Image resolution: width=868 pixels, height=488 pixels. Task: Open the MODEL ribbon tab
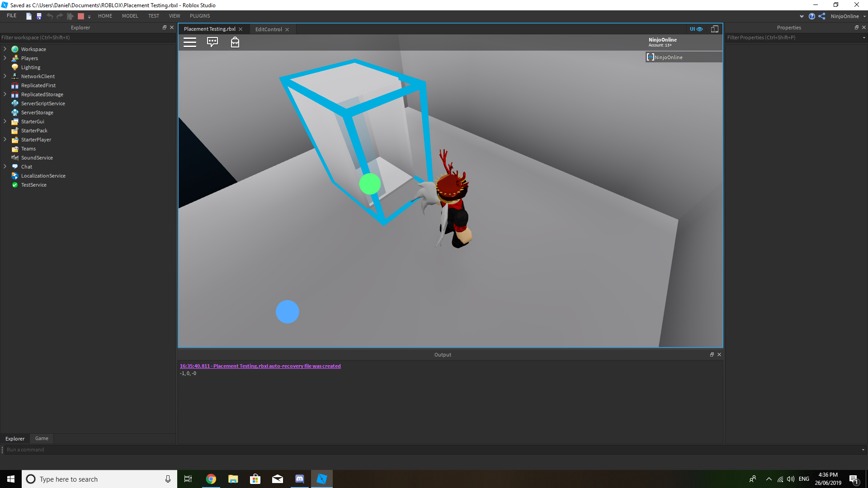(130, 16)
